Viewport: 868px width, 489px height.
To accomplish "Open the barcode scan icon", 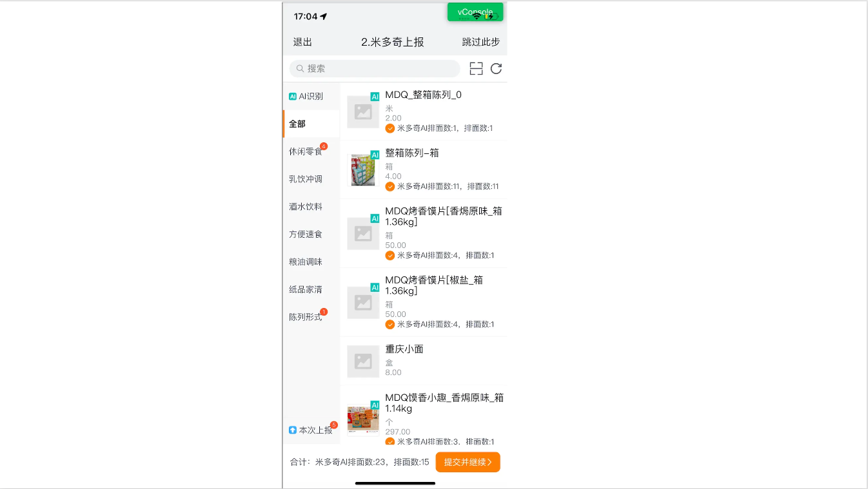I will (476, 69).
